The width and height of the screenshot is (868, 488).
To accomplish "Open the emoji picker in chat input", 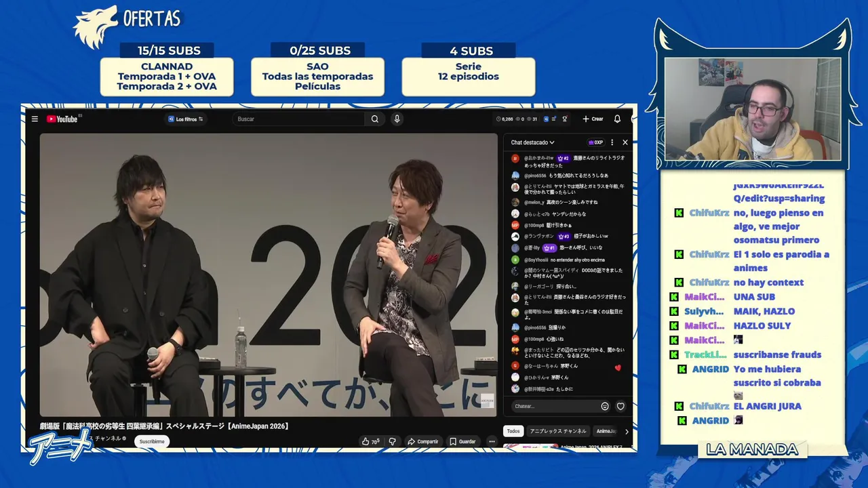I will (x=605, y=406).
